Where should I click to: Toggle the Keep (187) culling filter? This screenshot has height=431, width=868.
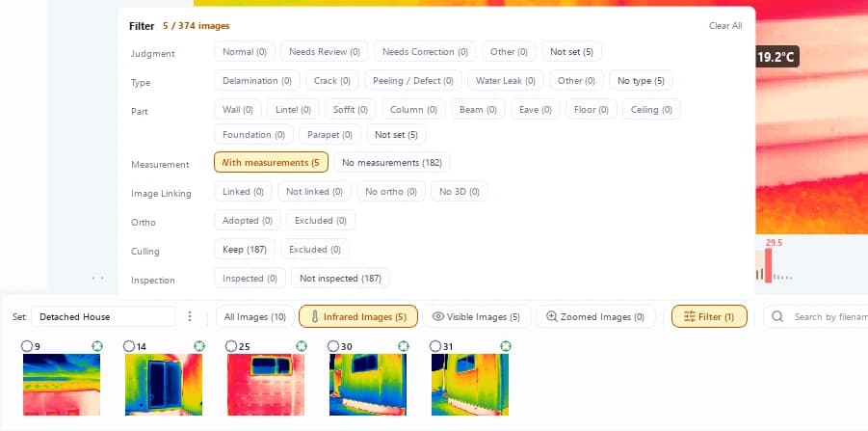point(245,250)
